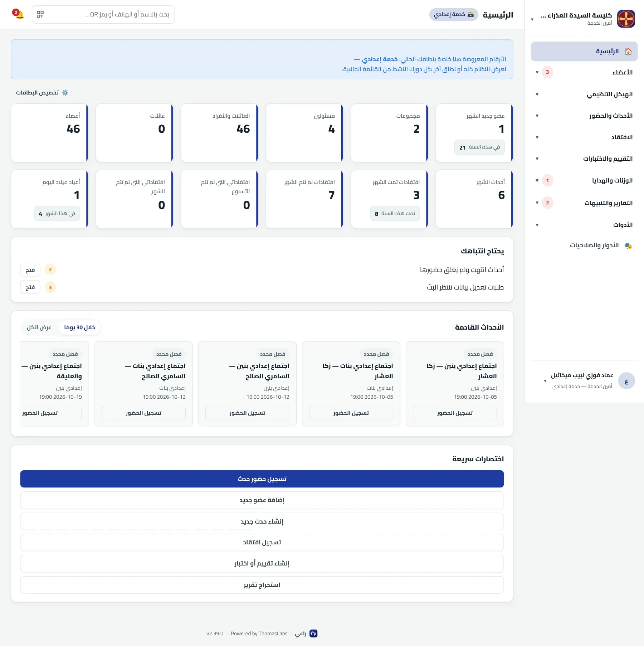Open the أعياد ميلاد اليوم card
This screenshot has height=646, width=644.
point(49,199)
